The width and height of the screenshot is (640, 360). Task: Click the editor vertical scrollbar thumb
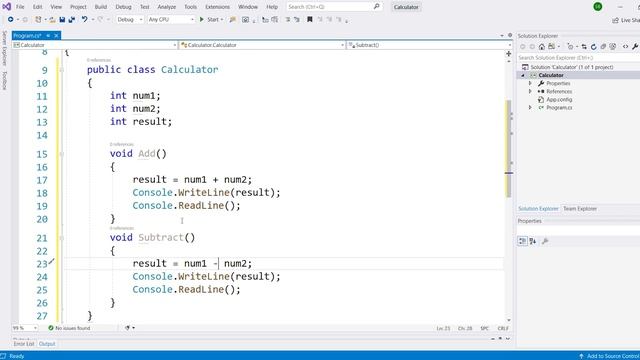[x=509, y=149]
